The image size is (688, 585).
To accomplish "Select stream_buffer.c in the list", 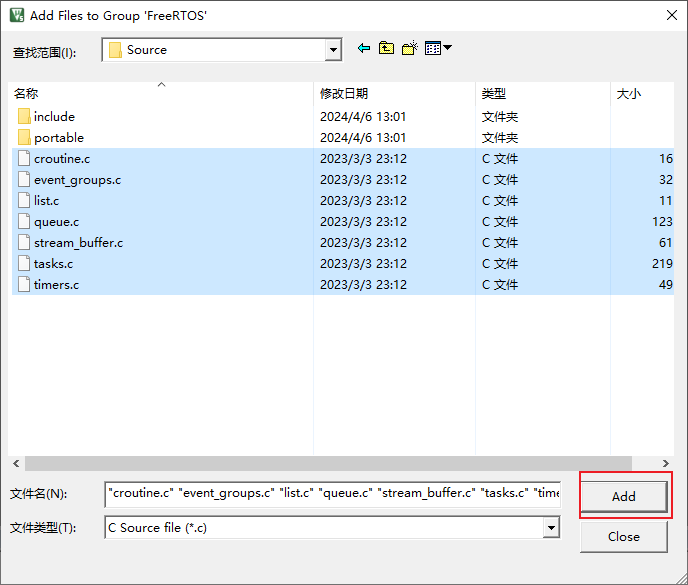I will coord(78,243).
